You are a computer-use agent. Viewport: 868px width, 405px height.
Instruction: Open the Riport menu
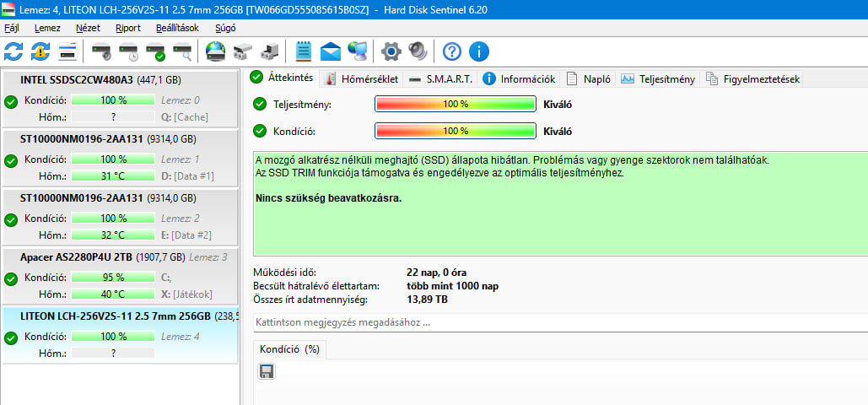[x=128, y=28]
